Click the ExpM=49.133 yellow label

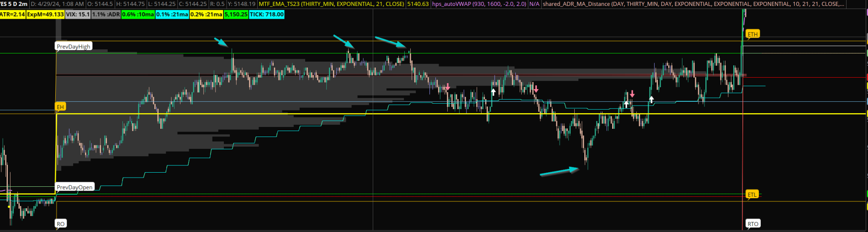45,15
